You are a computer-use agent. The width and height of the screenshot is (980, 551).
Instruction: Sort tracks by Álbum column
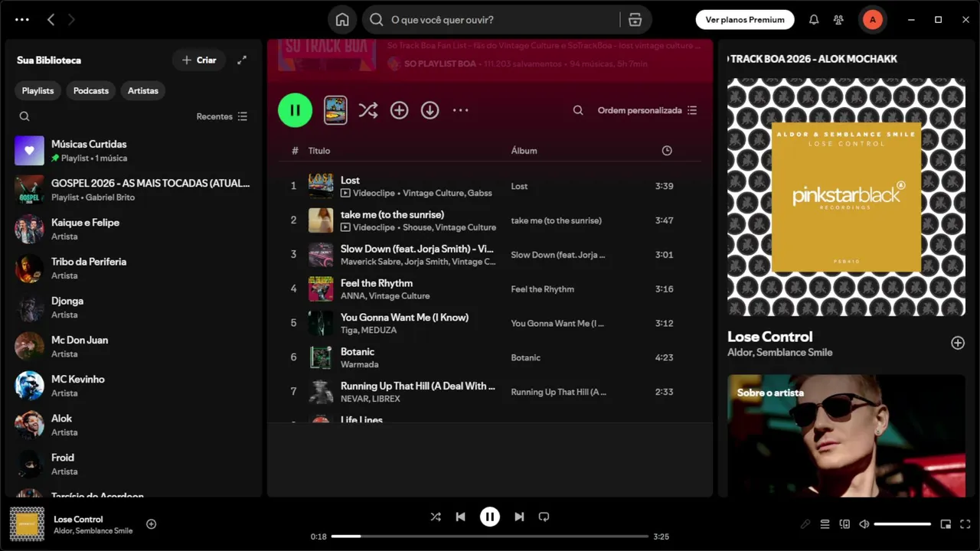coord(524,151)
